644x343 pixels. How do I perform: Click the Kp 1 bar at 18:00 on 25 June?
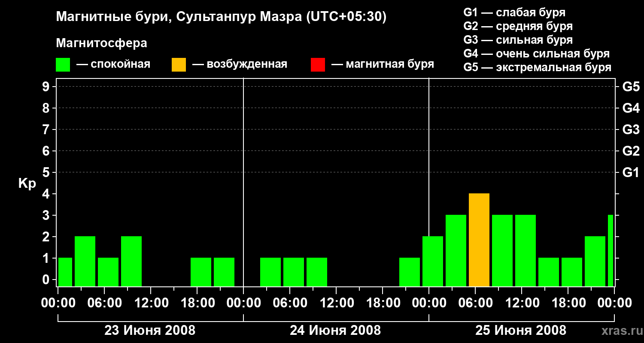click(572, 272)
